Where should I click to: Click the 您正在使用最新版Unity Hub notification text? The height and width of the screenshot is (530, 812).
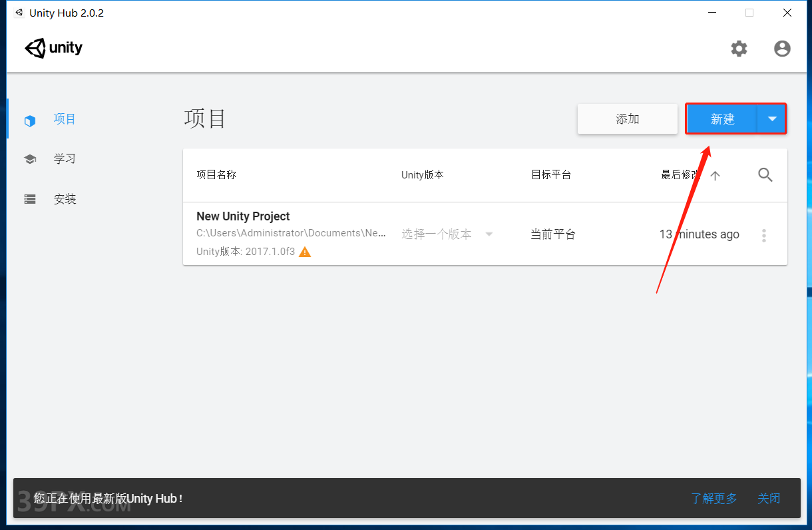click(x=108, y=498)
